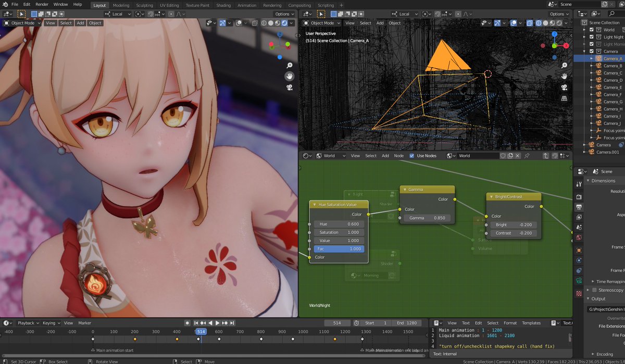Choose rendered shading in left viewport
The width and height of the screenshot is (625, 364).
(x=284, y=23)
